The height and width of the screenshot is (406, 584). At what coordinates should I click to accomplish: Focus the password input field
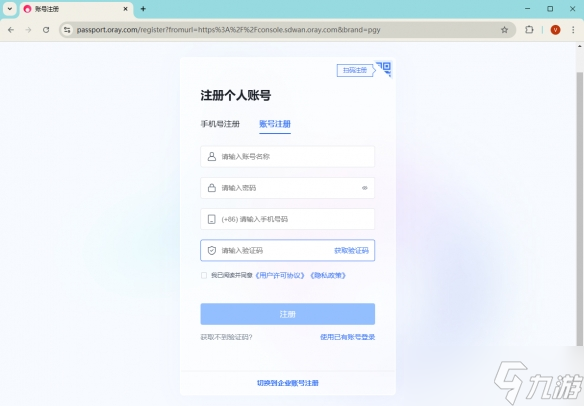pyautogui.click(x=288, y=188)
